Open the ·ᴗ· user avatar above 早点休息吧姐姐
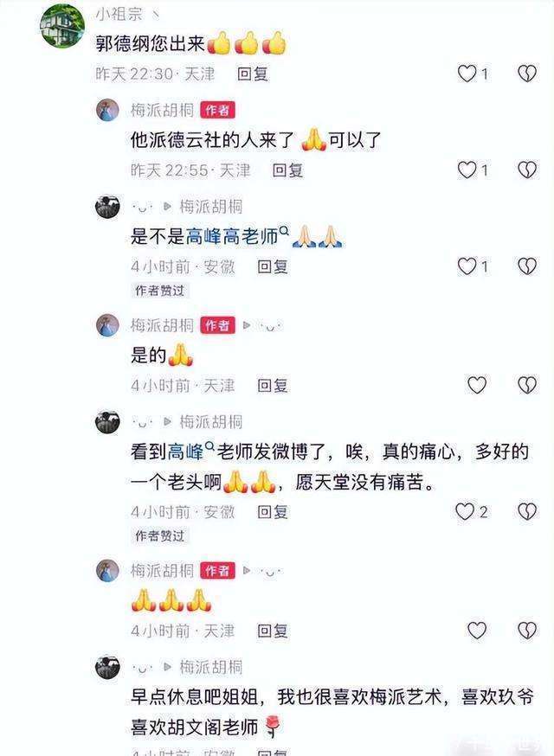The height and width of the screenshot is (756, 554). 107,668
